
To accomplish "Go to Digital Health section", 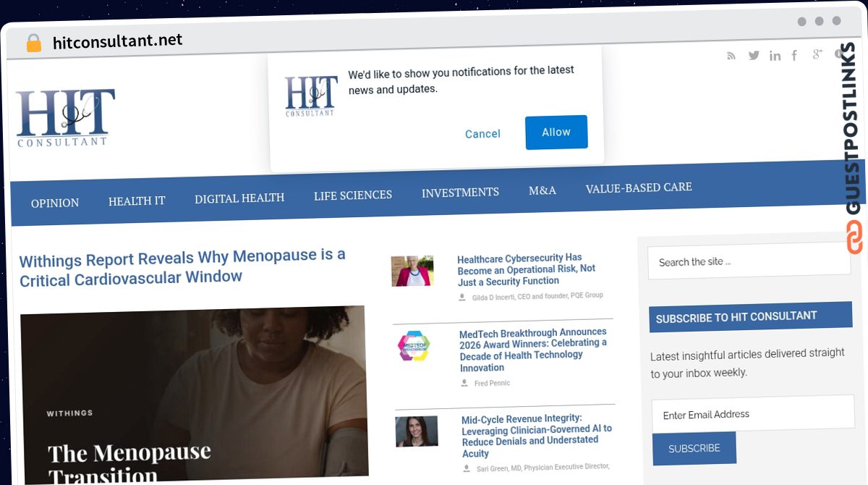I will point(239,198).
